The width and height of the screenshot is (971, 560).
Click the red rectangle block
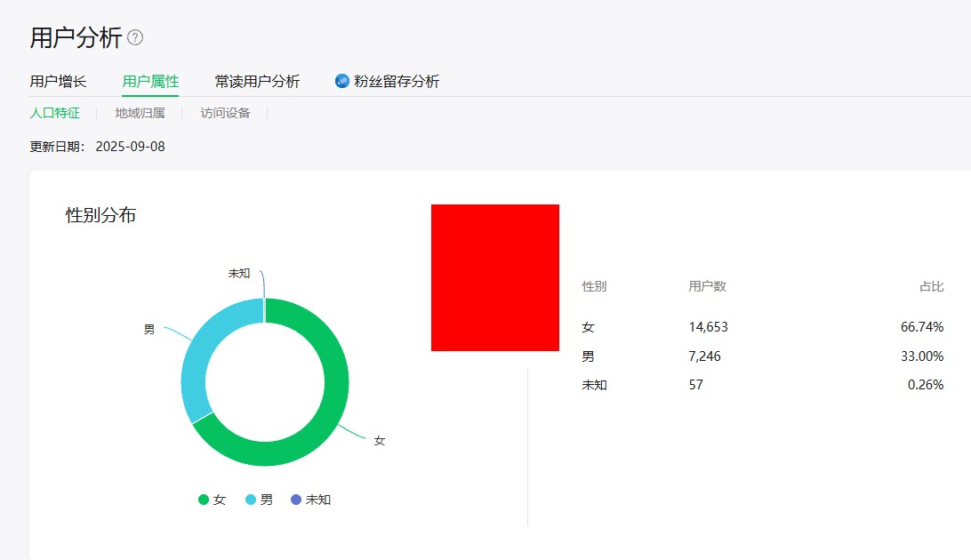[x=494, y=277]
